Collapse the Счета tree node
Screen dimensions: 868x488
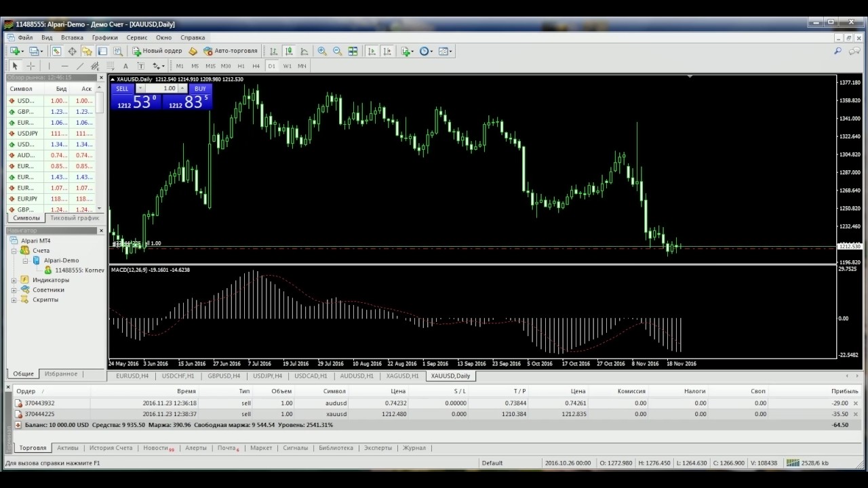tap(14, 251)
